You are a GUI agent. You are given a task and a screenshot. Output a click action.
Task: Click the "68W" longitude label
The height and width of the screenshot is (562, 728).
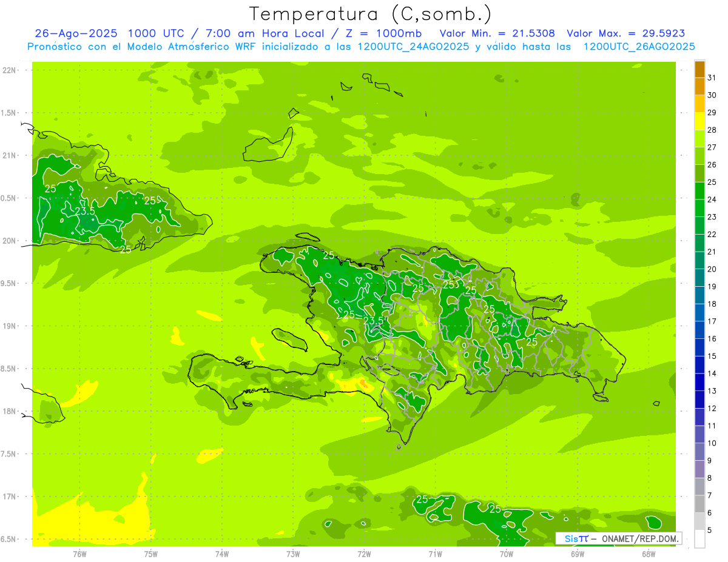click(648, 554)
